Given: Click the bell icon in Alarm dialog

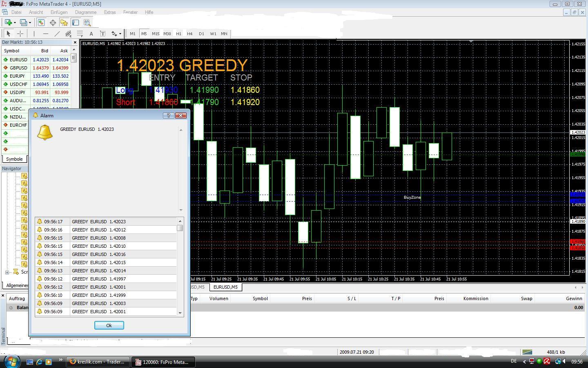Looking at the screenshot, I should click(45, 132).
